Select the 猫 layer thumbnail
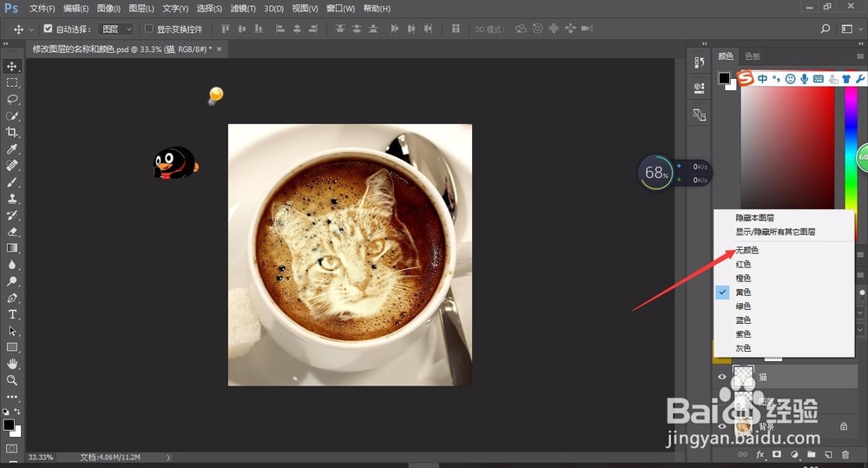The height and width of the screenshot is (468, 868). (744, 377)
